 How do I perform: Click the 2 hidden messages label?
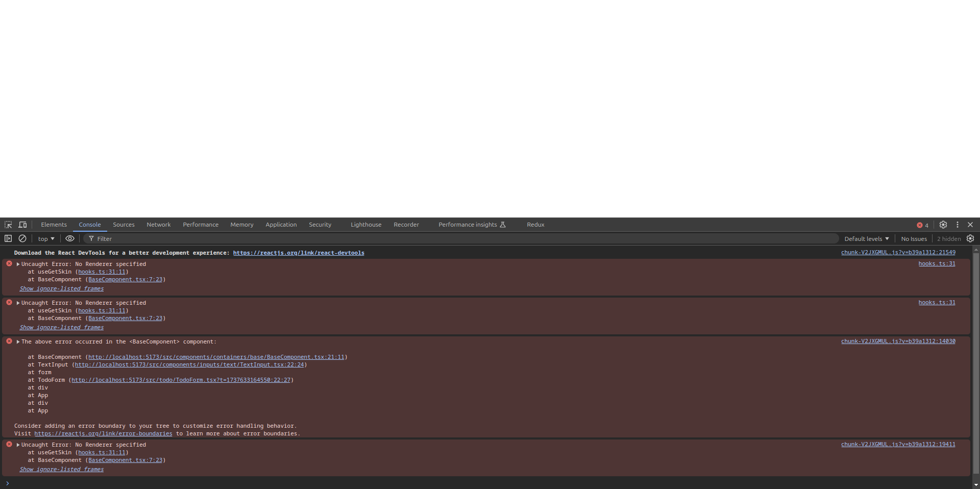pos(949,239)
